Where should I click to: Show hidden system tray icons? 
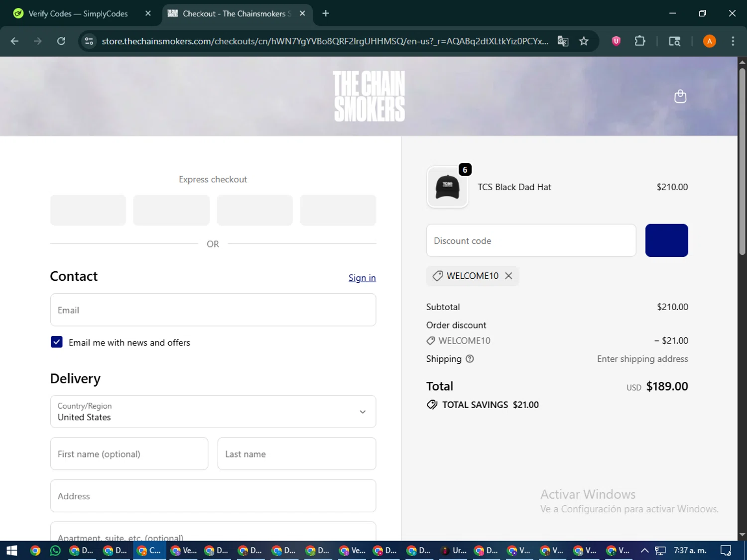(644, 551)
